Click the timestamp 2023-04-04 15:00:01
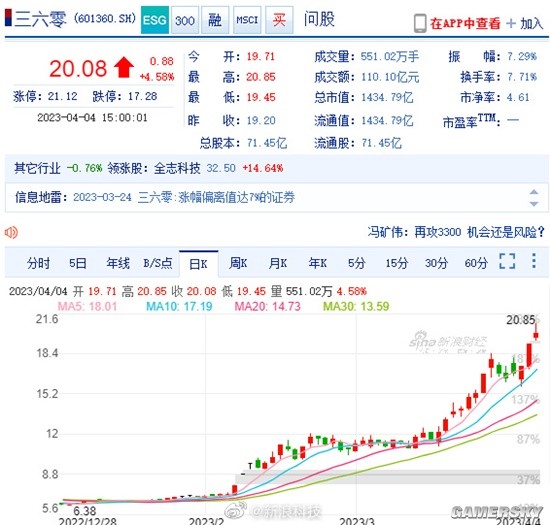550x525 pixels. 92,117
